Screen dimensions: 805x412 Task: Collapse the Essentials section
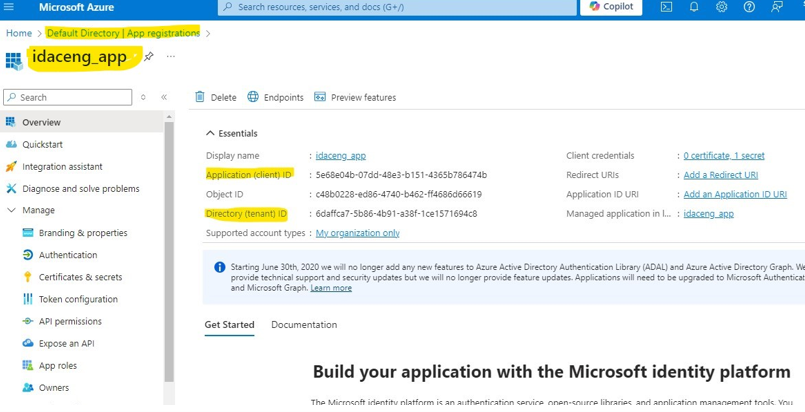coord(210,133)
